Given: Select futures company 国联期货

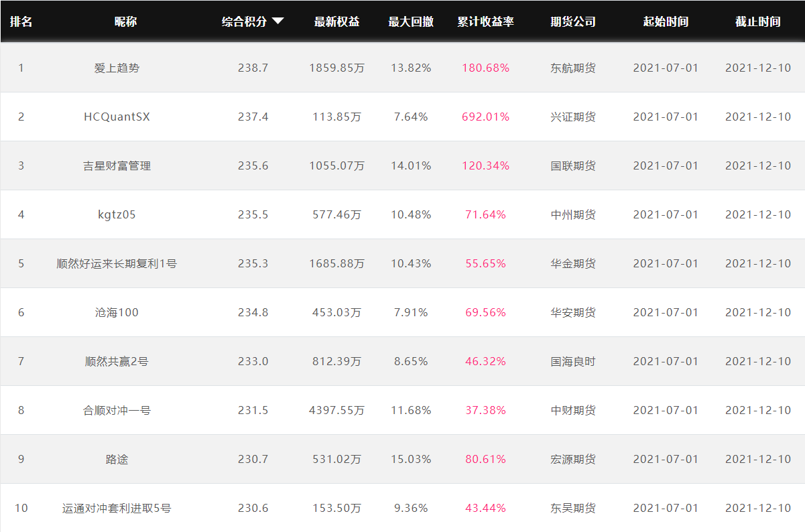Looking at the screenshot, I should [x=573, y=165].
